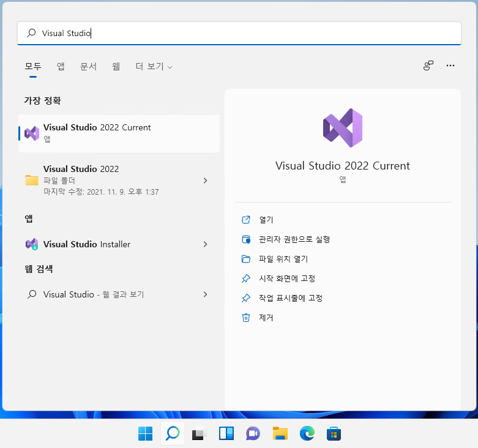Open Widgets from the taskbar
478x448 pixels.
point(226,433)
